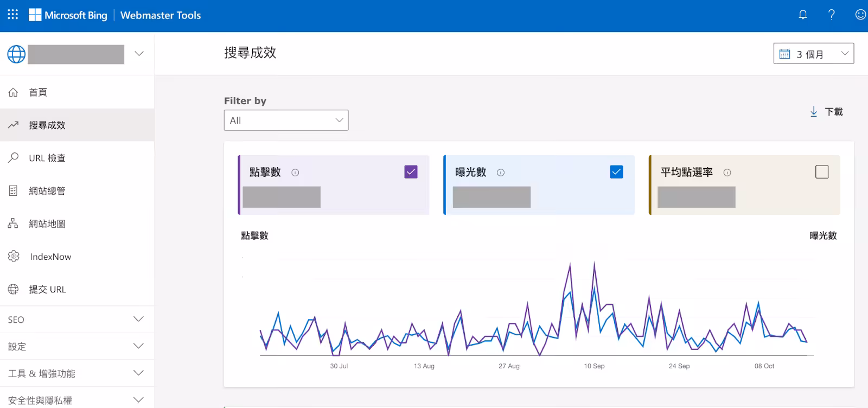Viewport: 868px width, 408px height.
Task: Click the trend arrow icon beside 搜尋成效
Action: coord(14,125)
